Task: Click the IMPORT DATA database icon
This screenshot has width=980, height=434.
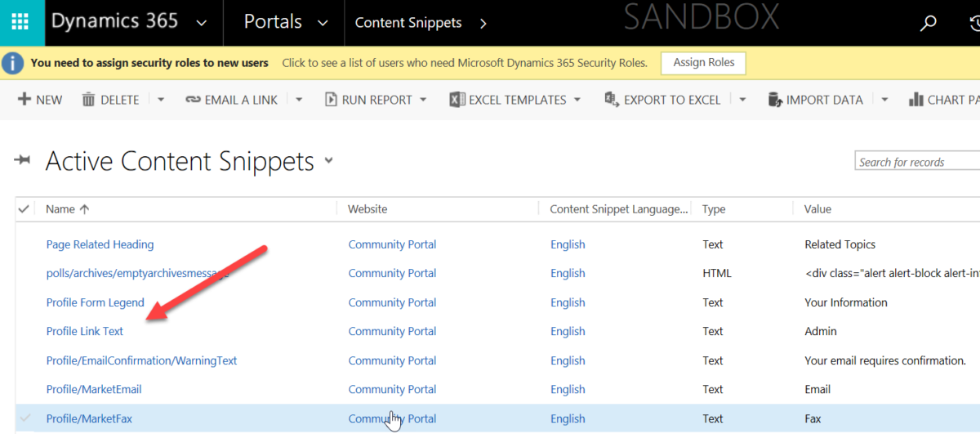Action: click(x=775, y=100)
